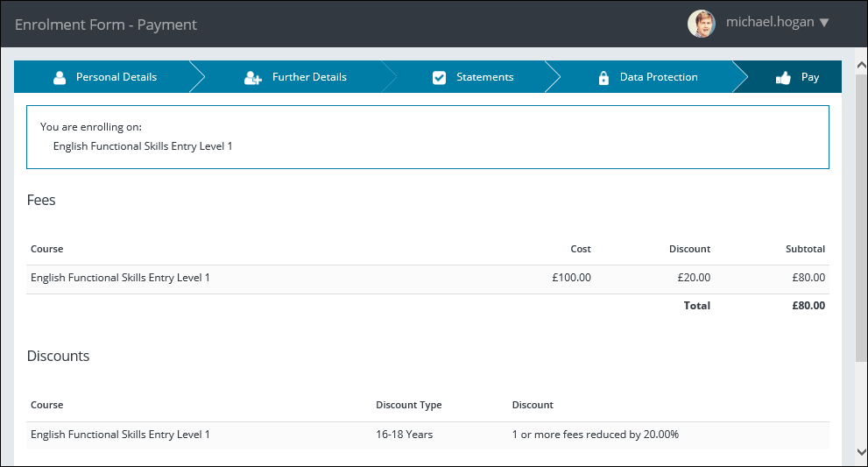Image resolution: width=868 pixels, height=467 pixels.
Task: Select the Pay step label
Action: (x=810, y=77)
